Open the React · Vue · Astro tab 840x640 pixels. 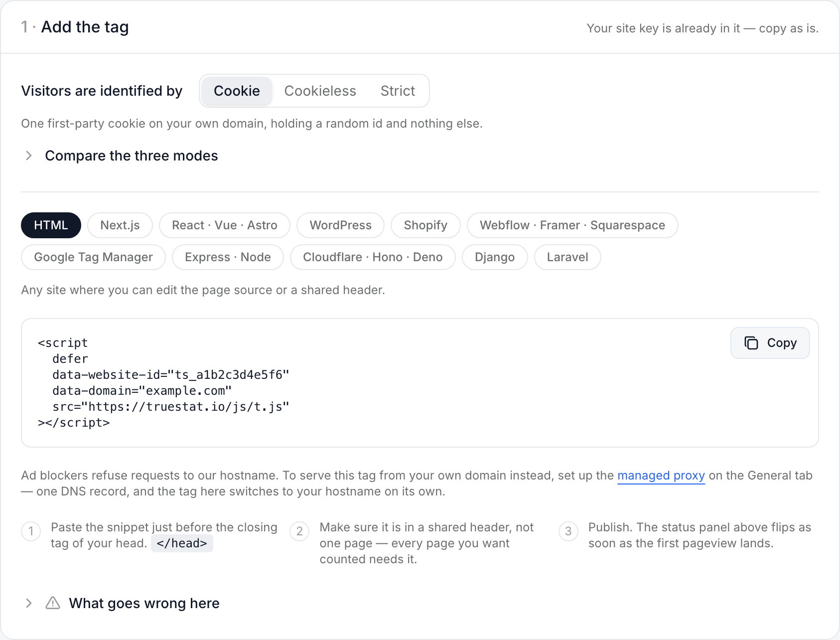pyautogui.click(x=225, y=225)
